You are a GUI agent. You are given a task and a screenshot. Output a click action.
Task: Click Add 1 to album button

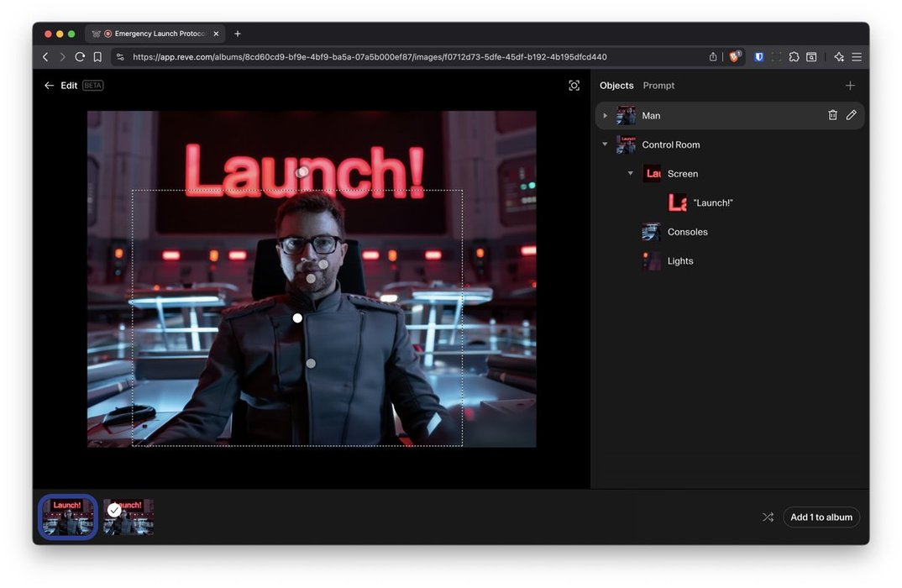pyautogui.click(x=821, y=517)
